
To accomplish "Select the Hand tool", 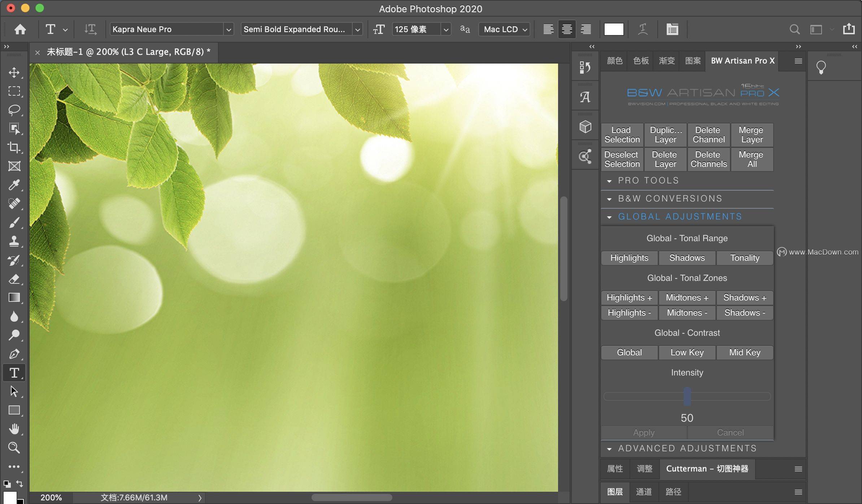I will tap(14, 429).
